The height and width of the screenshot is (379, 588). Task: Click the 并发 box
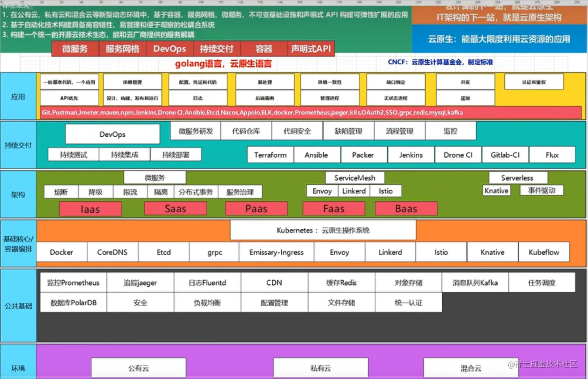pyautogui.click(x=465, y=82)
